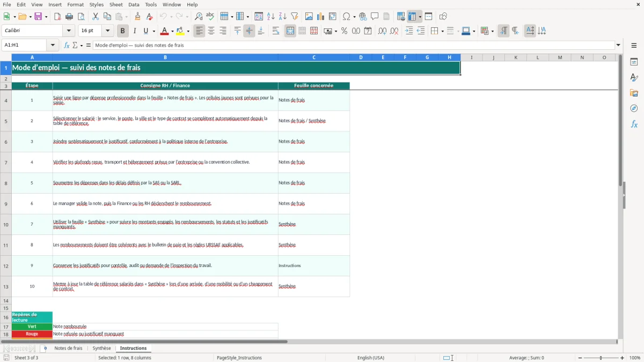Toggle Merge and Center Cells

[290, 31]
